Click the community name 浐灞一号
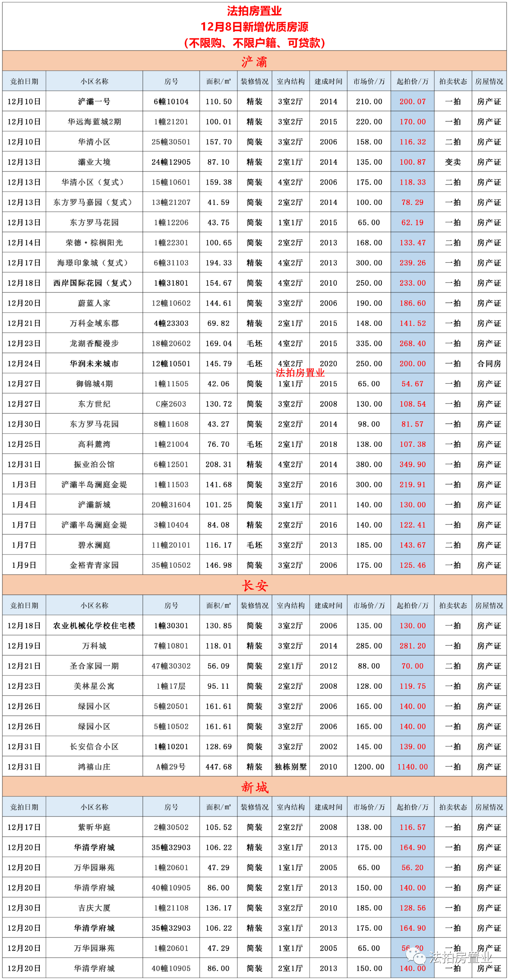509x980 pixels. coord(94,101)
